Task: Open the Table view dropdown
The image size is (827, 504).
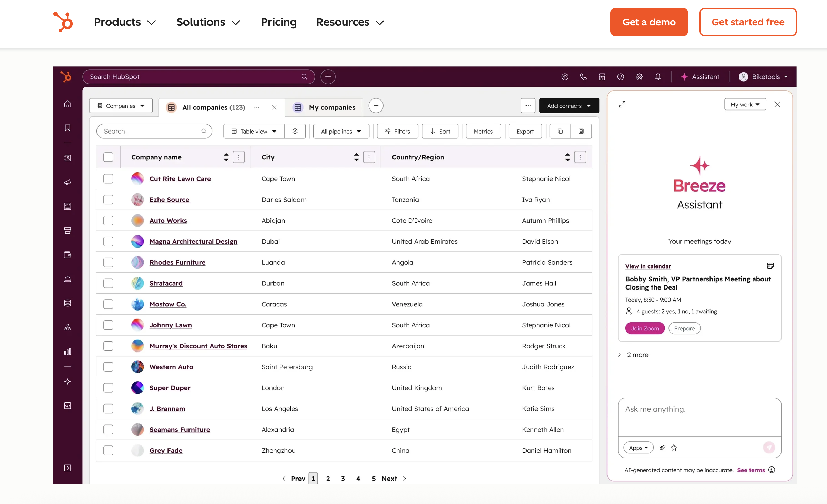Action: point(254,131)
